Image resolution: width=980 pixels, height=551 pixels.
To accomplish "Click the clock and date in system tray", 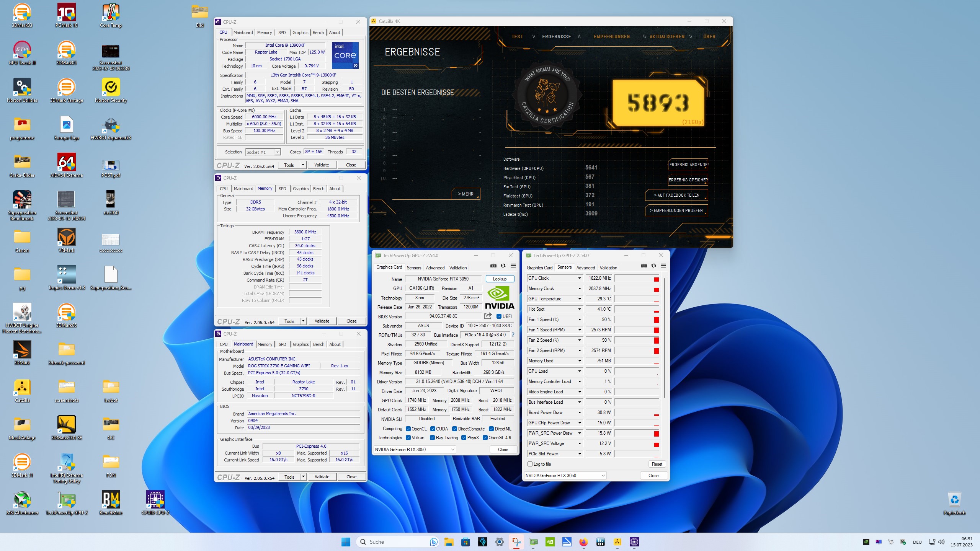I will click(961, 542).
